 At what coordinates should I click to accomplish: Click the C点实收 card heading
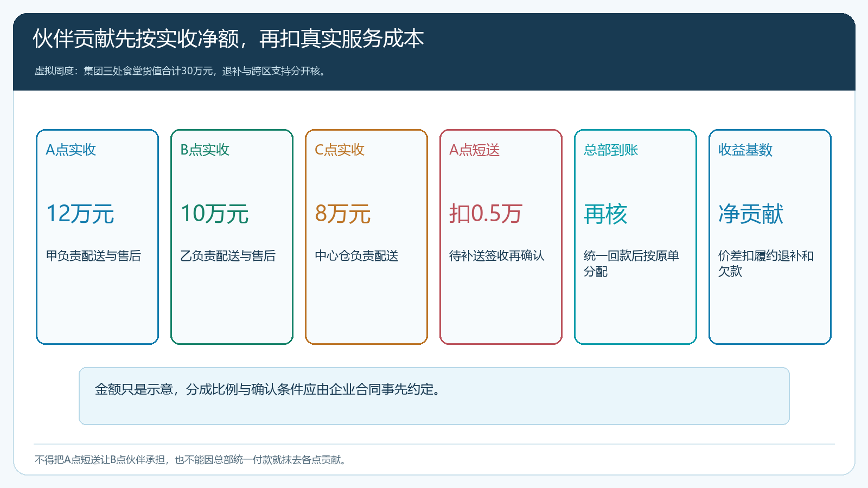340,150
